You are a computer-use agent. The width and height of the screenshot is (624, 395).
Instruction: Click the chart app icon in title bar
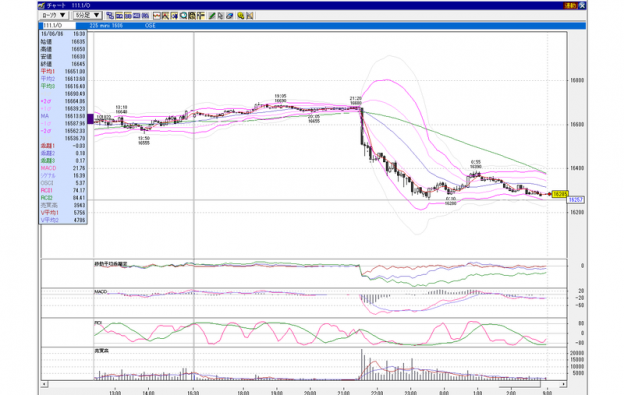[x=42, y=6]
